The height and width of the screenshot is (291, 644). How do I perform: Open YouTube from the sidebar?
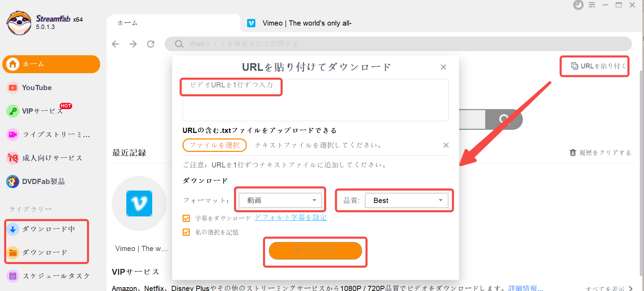[37, 88]
